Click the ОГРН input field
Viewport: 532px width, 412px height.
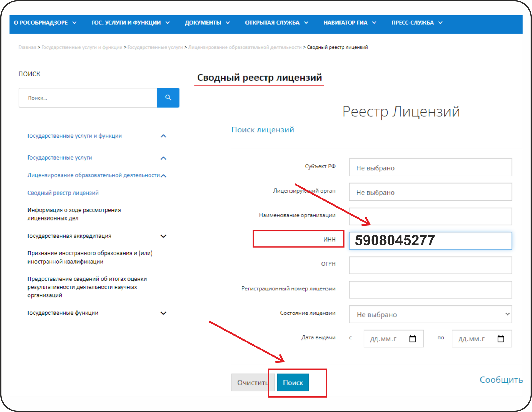430,265
